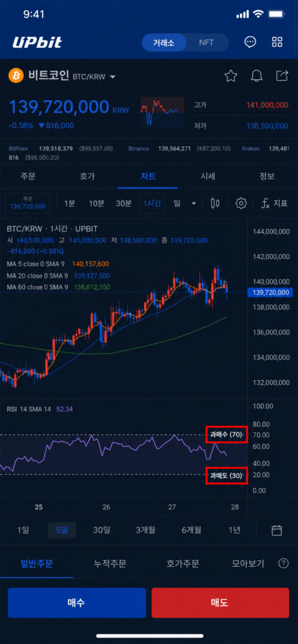The width and height of the screenshot is (298, 644).
Task: Tap Binance price 139,564,271
Action: [x=174, y=148]
